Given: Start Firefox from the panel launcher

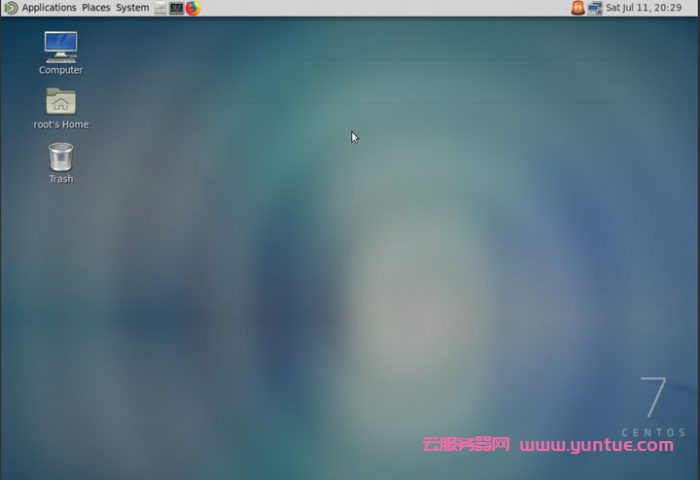Looking at the screenshot, I should 193,8.
